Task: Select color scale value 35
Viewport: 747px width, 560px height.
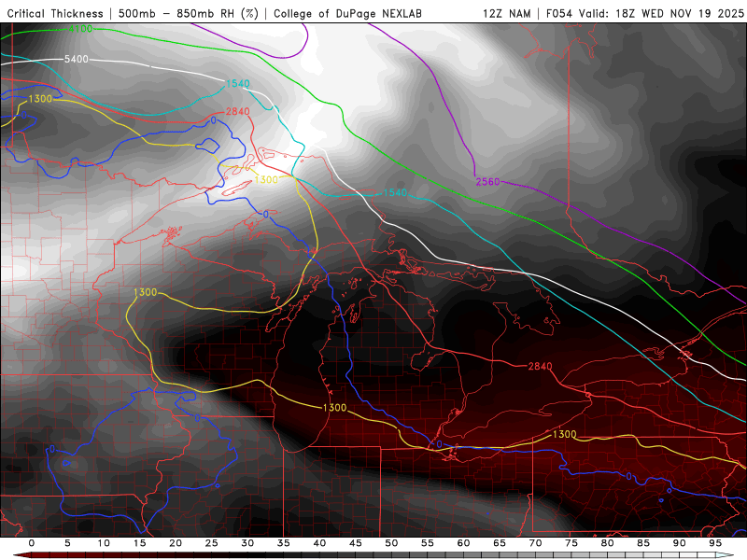Action: tap(284, 543)
